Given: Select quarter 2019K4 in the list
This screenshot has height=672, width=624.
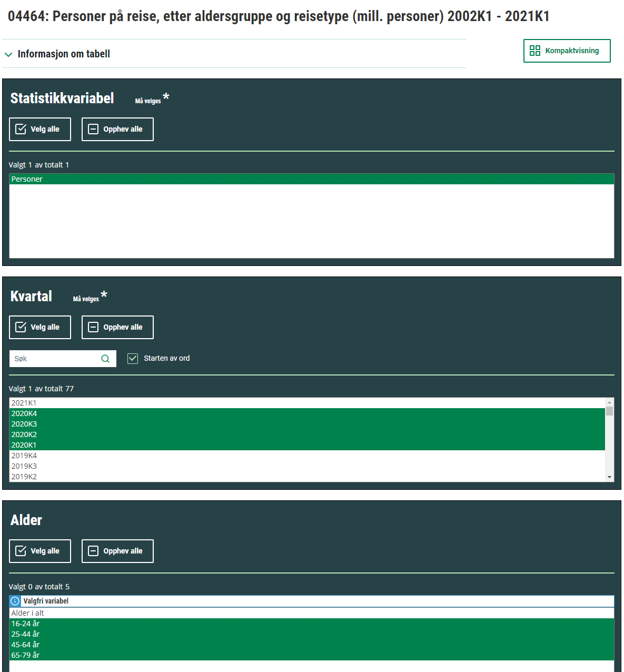Looking at the screenshot, I should coord(307,456).
